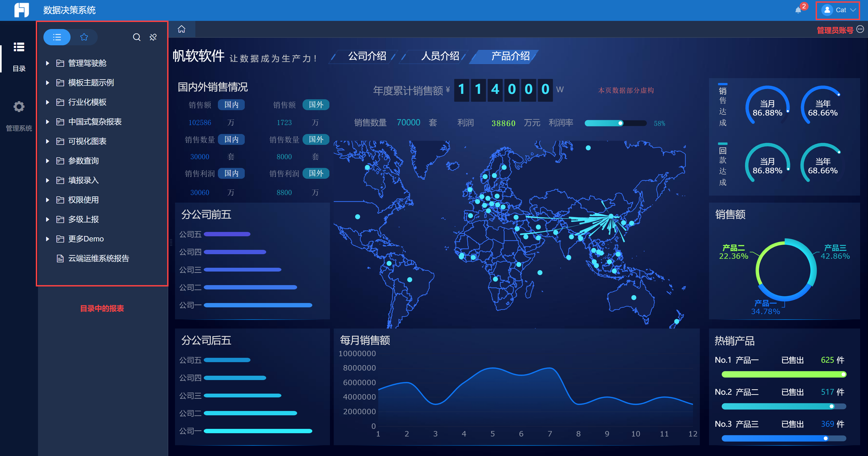The width and height of the screenshot is (868, 456).
Task: Click the 国内 销售额 tag
Action: (231, 105)
